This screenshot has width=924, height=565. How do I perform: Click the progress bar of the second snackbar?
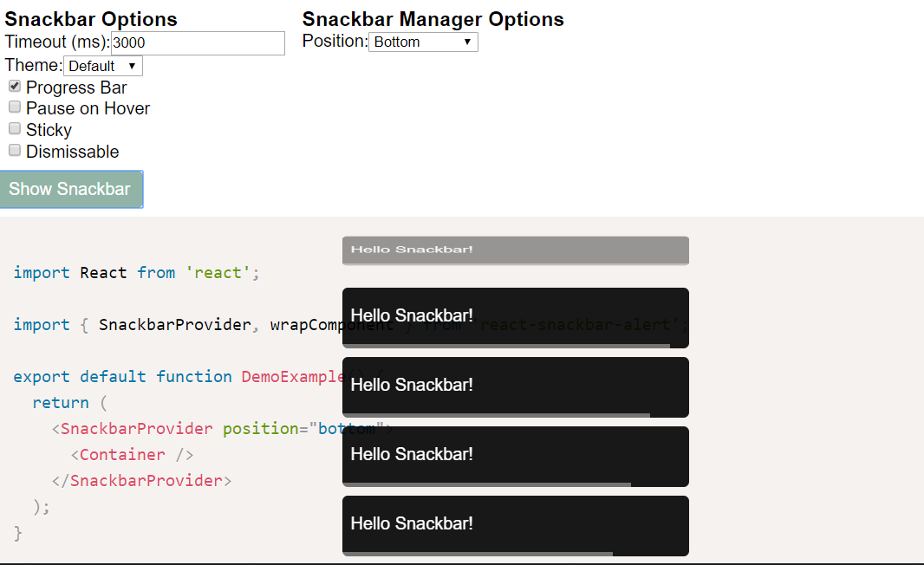507,346
